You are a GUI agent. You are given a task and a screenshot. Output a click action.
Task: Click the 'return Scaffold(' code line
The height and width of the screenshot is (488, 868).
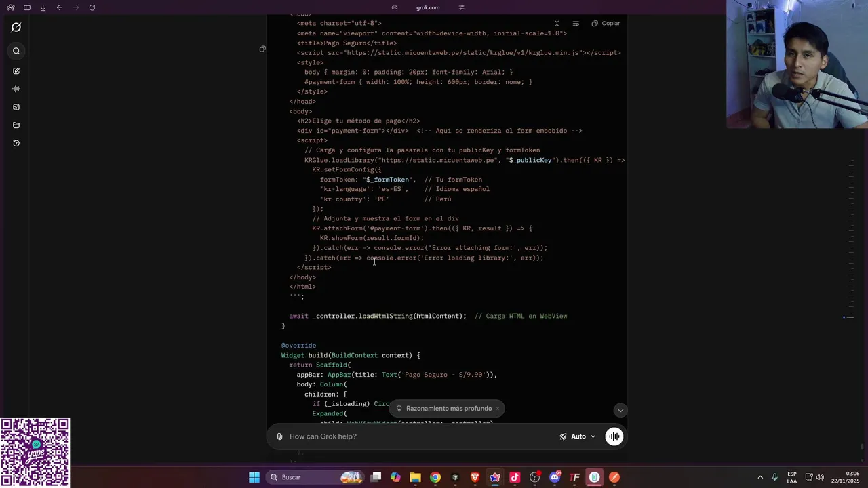click(320, 365)
